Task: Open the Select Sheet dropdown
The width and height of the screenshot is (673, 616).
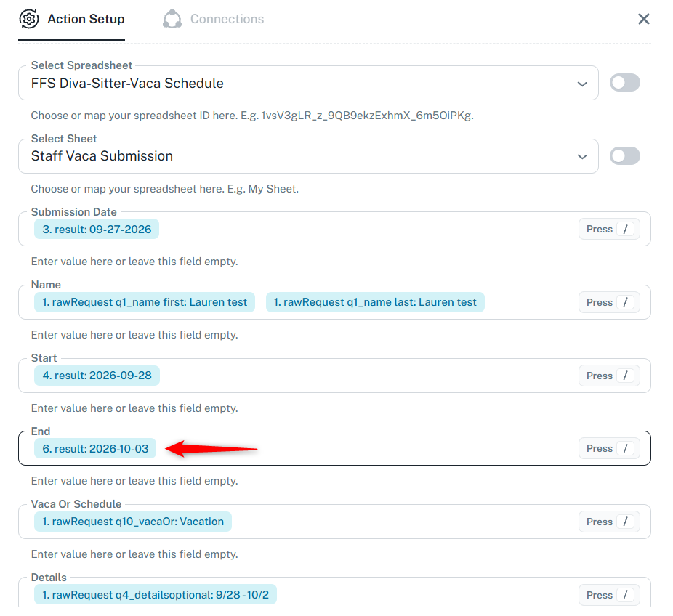Action: pyautogui.click(x=308, y=156)
